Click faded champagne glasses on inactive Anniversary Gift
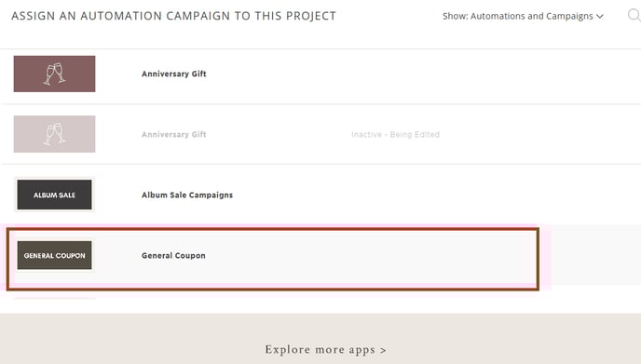This screenshot has height=364, width=641. [54, 134]
